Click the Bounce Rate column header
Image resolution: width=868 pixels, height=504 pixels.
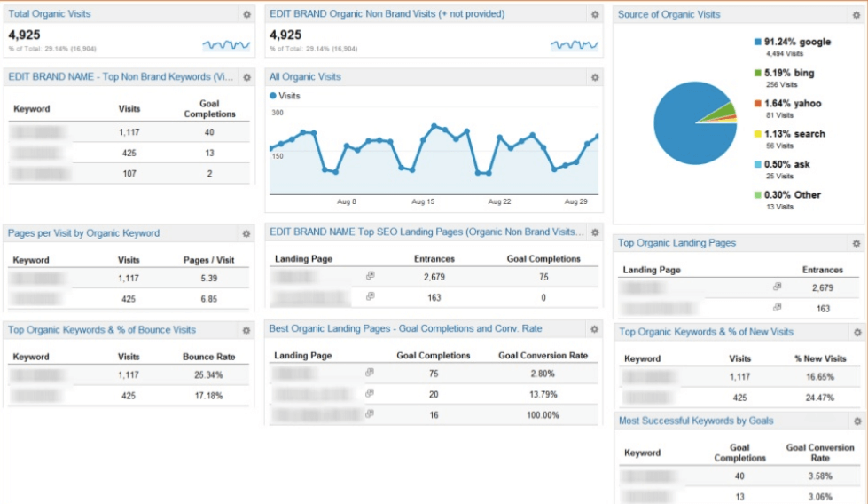click(x=208, y=357)
